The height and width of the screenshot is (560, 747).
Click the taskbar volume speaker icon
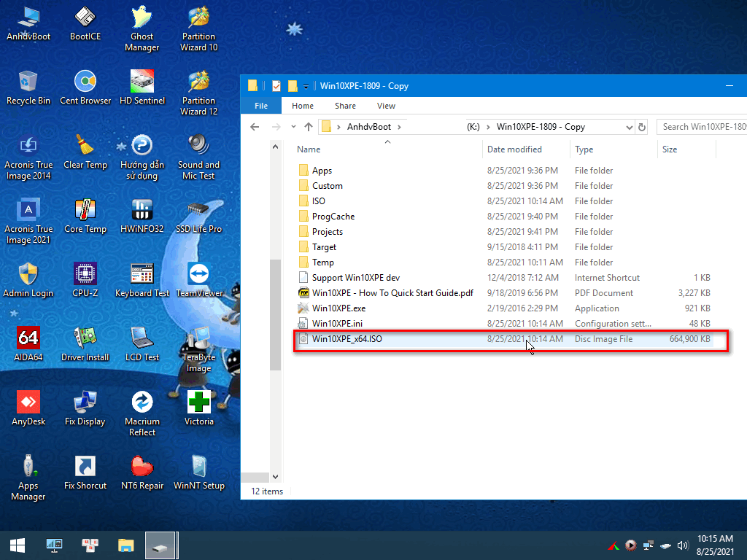683,545
